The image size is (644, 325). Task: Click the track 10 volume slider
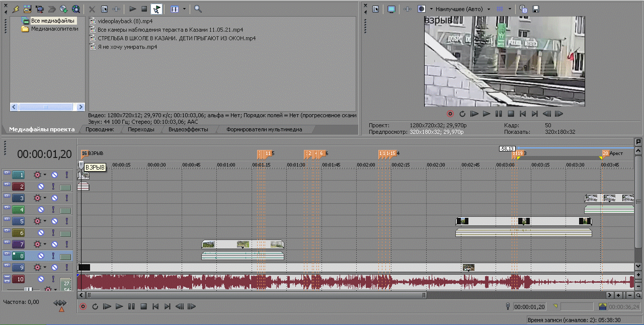pyautogui.click(x=29, y=289)
